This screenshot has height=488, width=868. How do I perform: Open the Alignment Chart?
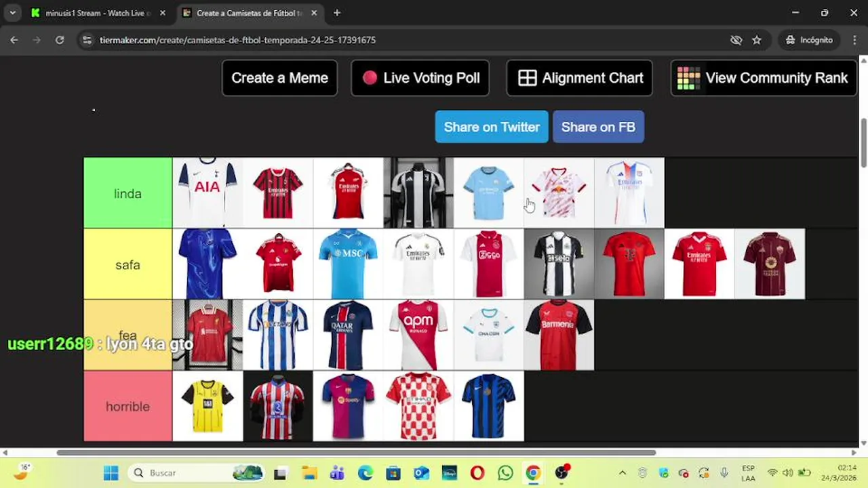pos(580,78)
